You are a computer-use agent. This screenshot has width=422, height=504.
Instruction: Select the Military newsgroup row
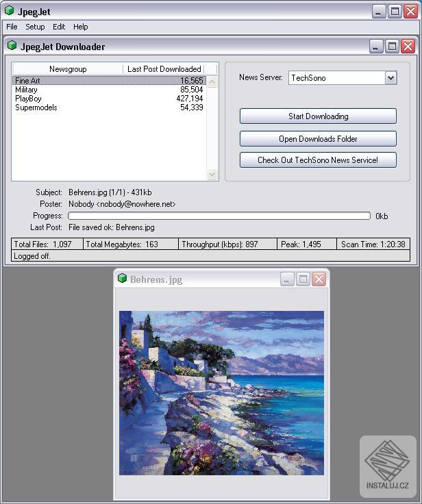click(x=110, y=89)
